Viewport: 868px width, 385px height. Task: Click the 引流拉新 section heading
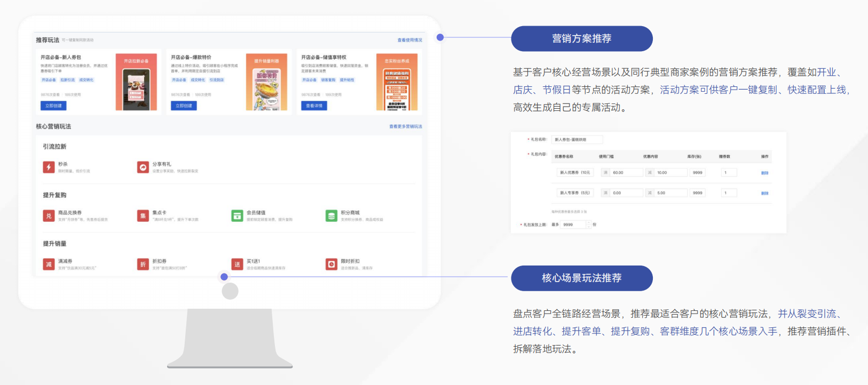(x=55, y=147)
